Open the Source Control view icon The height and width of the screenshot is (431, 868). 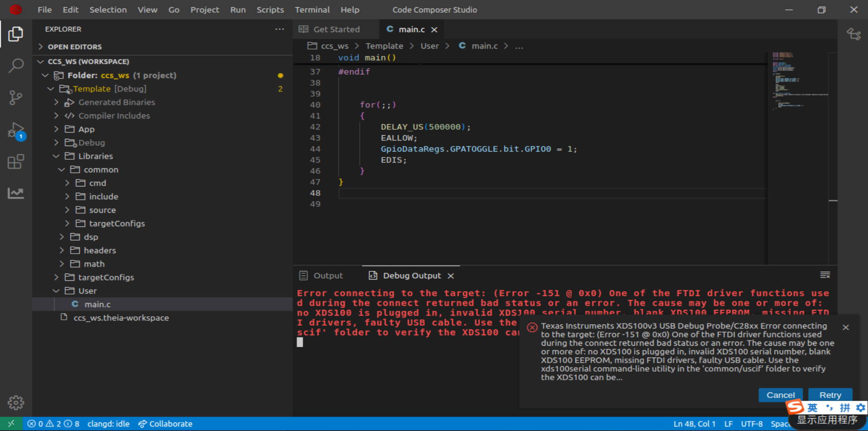(16, 98)
